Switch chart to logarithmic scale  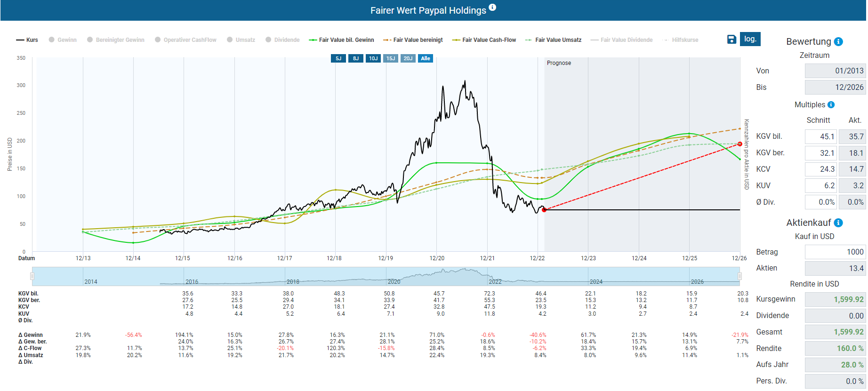click(x=750, y=39)
